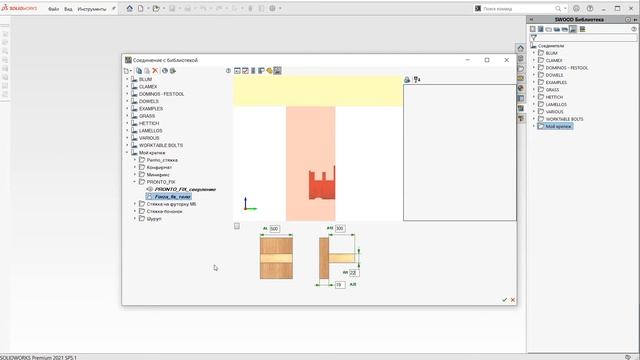Click the vertical panel icon above preview
The height and width of the screenshot is (360, 640).
tap(253, 71)
